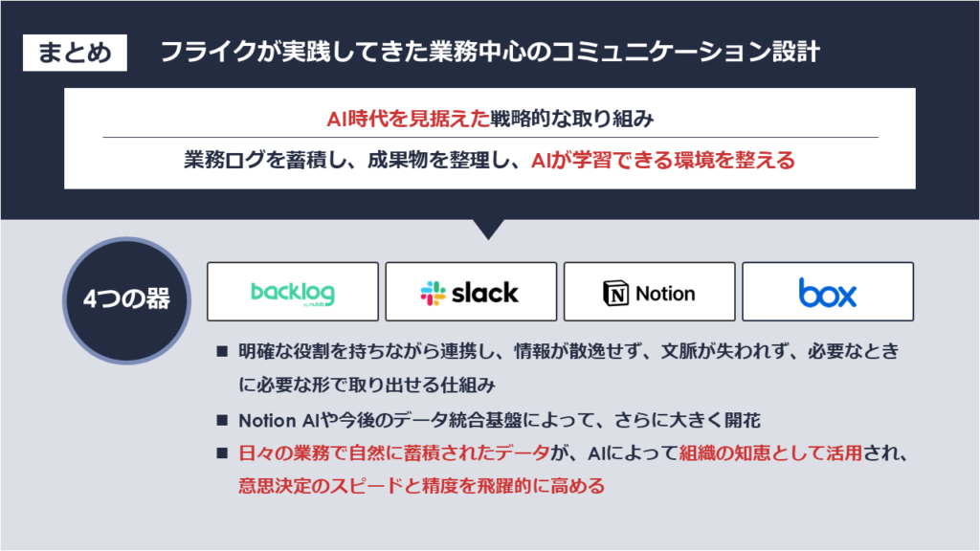Click the Slack wordmark text

(x=484, y=293)
